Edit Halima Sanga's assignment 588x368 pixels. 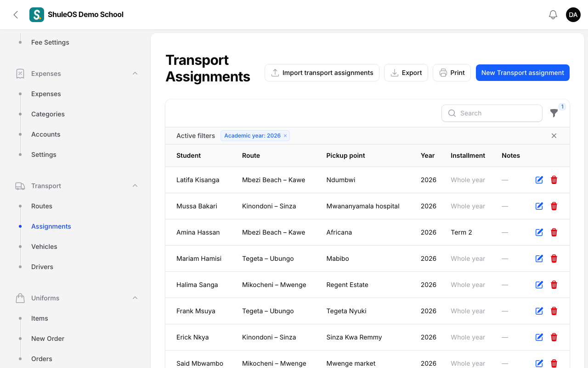pyautogui.click(x=539, y=285)
